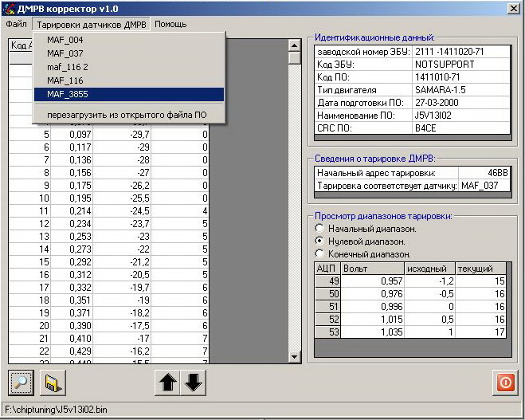The image size is (525, 420).
Task: Select MAF_037 in the dropdown menu
Action: (65, 53)
